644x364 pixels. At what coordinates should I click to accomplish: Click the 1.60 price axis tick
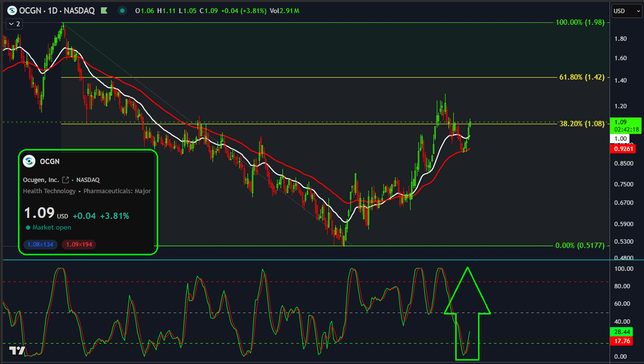click(x=621, y=58)
